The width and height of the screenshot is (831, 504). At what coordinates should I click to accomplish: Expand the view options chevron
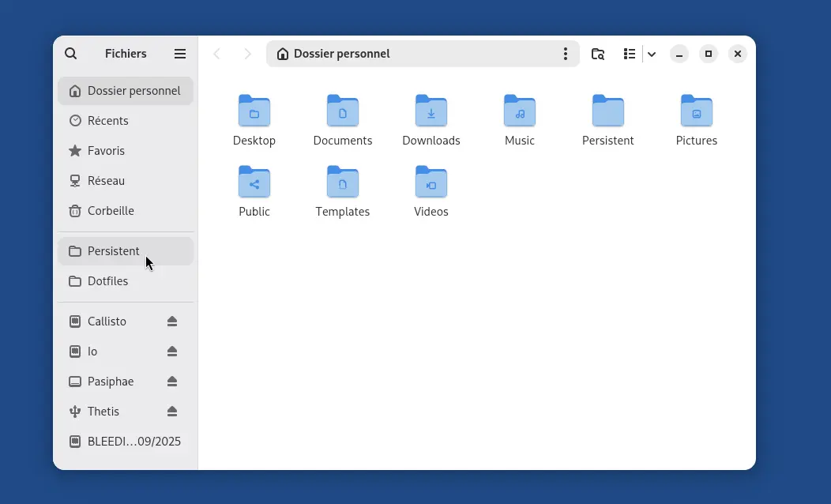652,54
